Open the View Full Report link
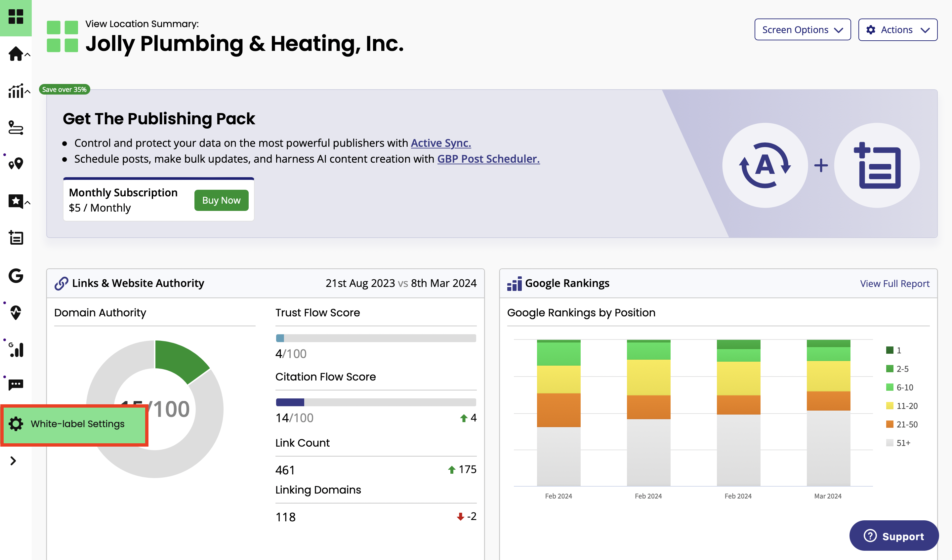952x560 pixels. click(894, 284)
